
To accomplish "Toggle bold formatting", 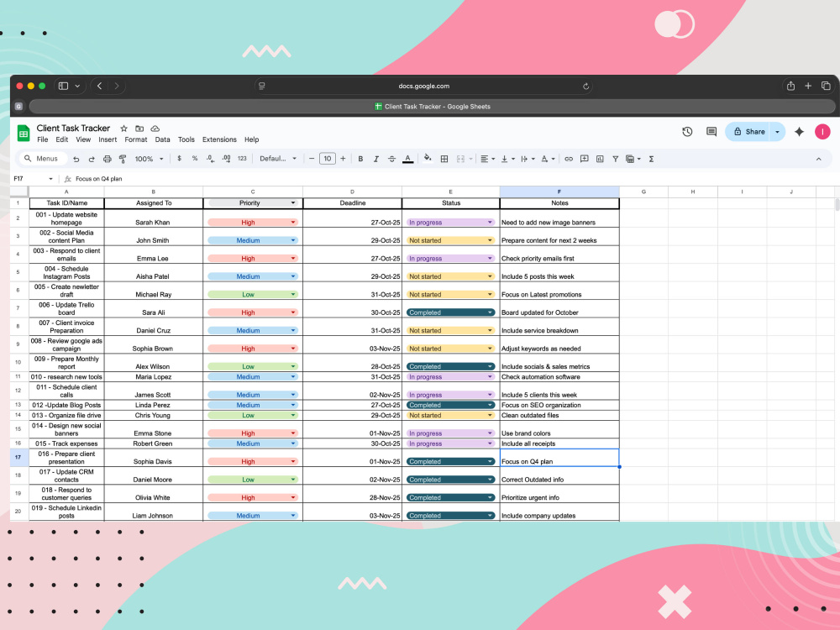I will pos(360,159).
